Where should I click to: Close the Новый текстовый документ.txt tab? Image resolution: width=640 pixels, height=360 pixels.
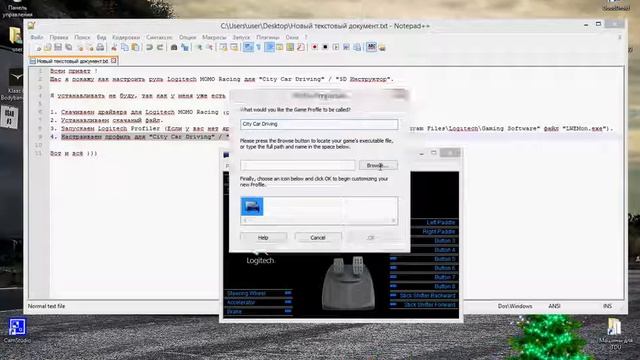[x=113, y=61]
